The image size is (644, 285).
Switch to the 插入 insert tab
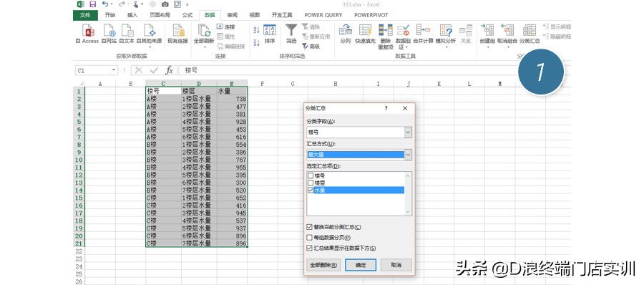click(x=132, y=15)
